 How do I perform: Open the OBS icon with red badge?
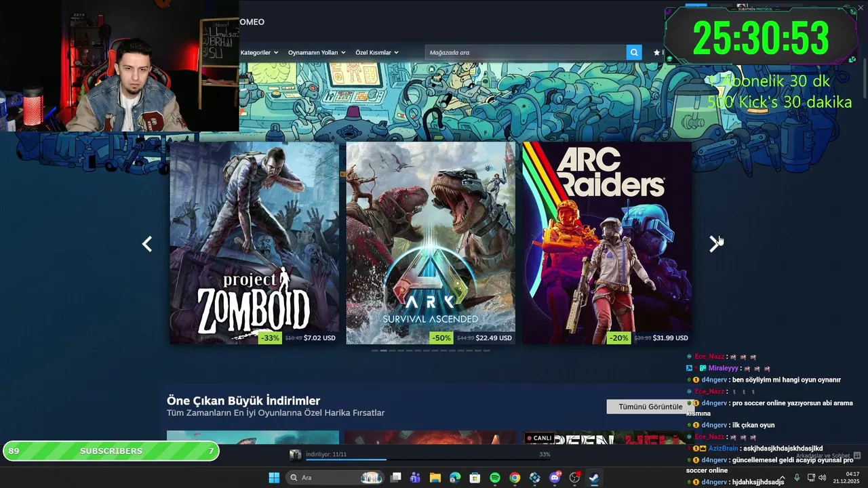(x=575, y=478)
